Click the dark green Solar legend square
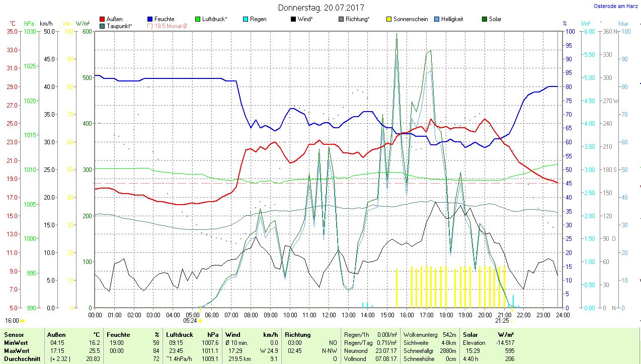Viewport: 641px width, 364px height. click(484, 19)
